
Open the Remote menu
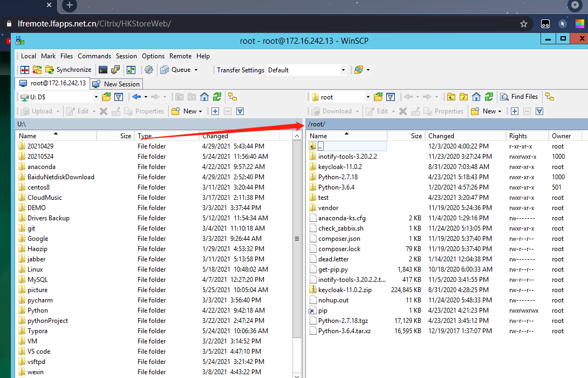pyautogui.click(x=180, y=56)
